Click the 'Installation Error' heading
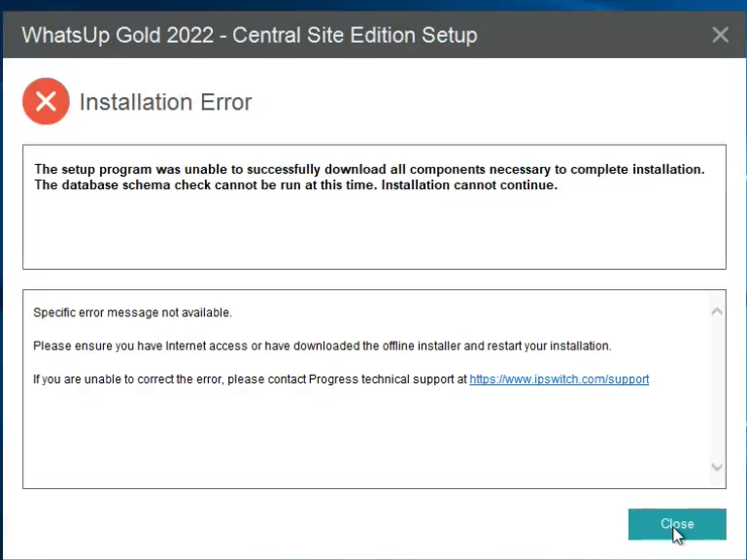 coord(165,102)
